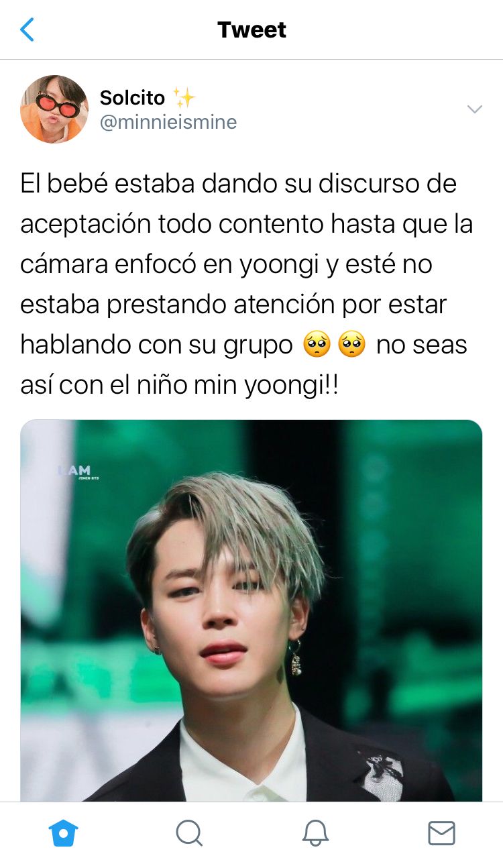Image resolution: width=503 pixels, height=868 pixels.
Task: Tap the first pleading face emoji
Action: click(317, 345)
